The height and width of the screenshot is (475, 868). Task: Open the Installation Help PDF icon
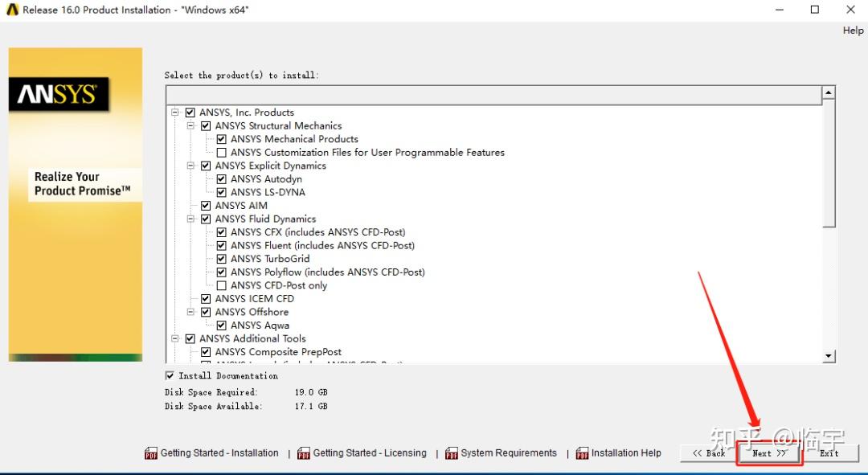(581, 452)
